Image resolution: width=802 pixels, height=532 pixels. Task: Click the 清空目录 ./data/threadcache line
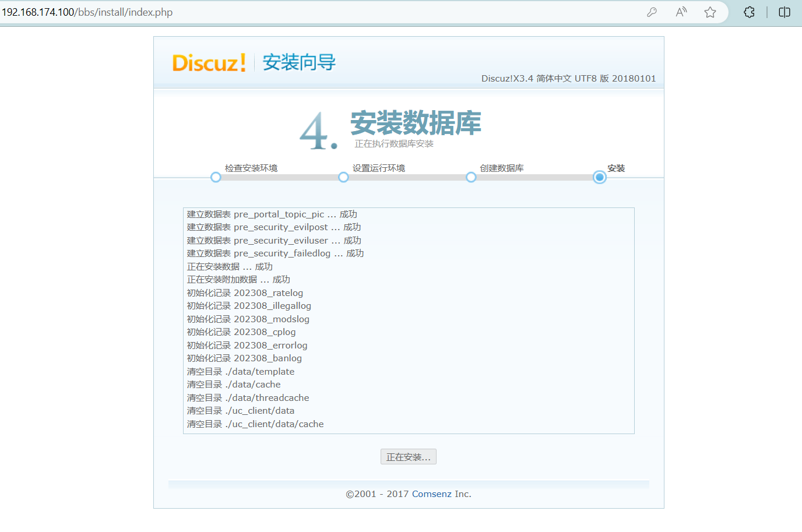tap(248, 398)
